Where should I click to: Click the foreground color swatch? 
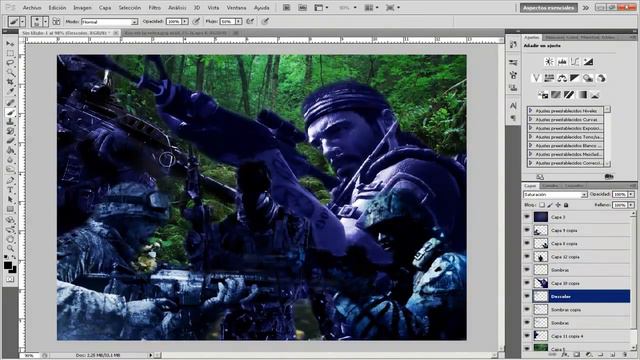[x=8, y=266]
